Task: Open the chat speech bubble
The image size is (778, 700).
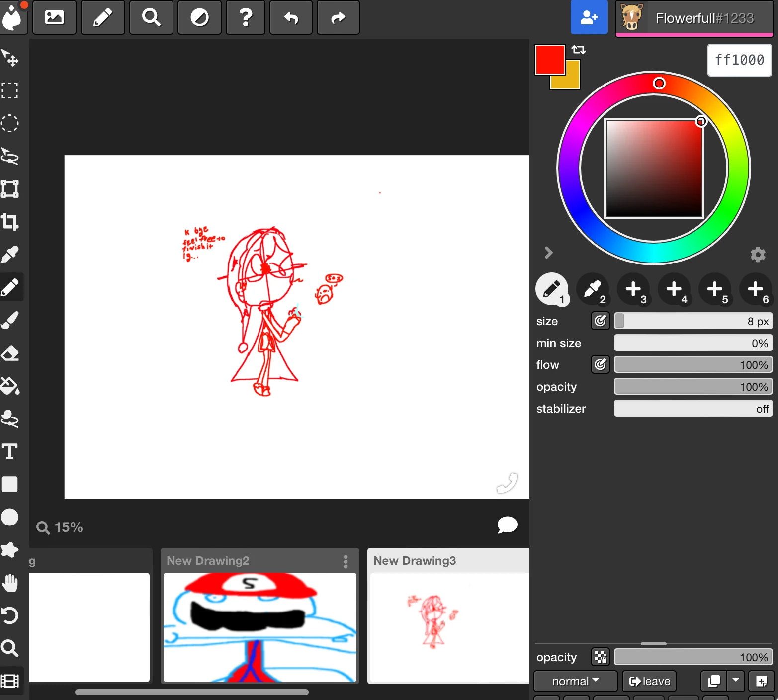Action: [507, 525]
